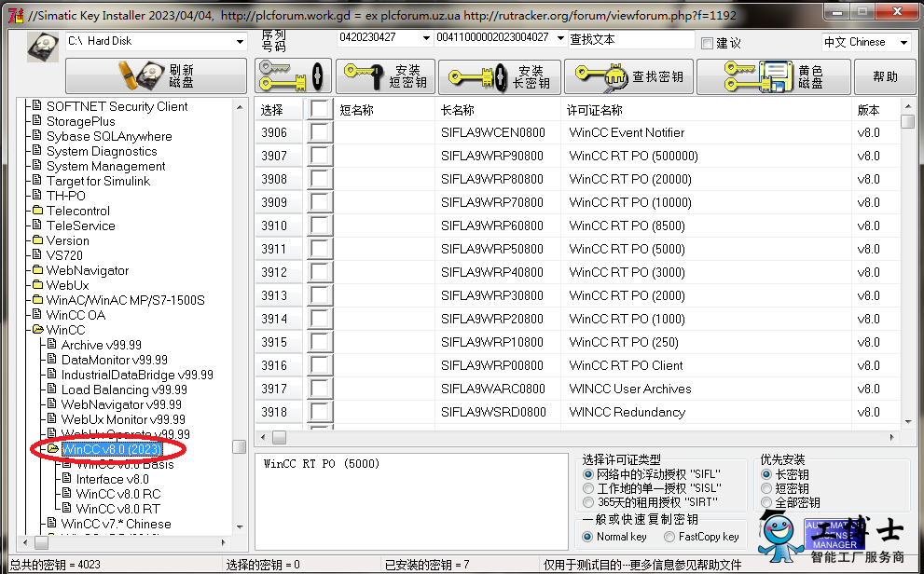Select the long key priority radio

pyautogui.click(x=766, y=474)
